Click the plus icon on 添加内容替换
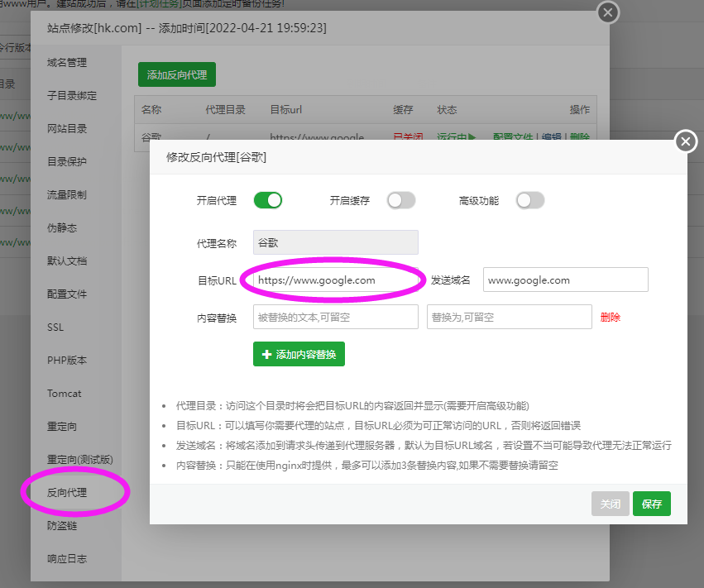 coord(266,355)
